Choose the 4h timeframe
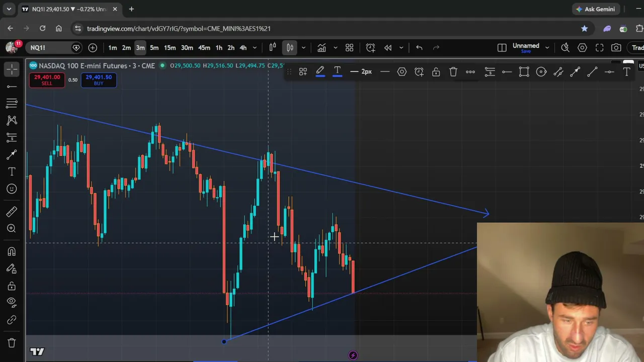 click(243, 48)
